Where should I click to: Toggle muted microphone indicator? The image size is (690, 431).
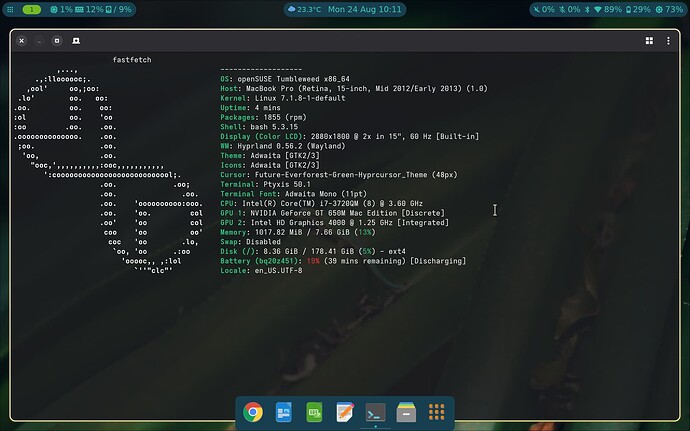(569, 9)
